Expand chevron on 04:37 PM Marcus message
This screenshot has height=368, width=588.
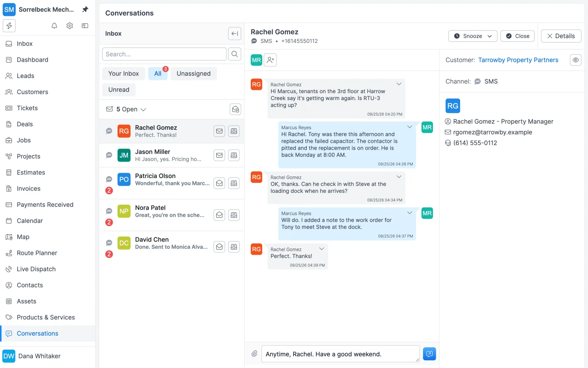click(409, 213)
